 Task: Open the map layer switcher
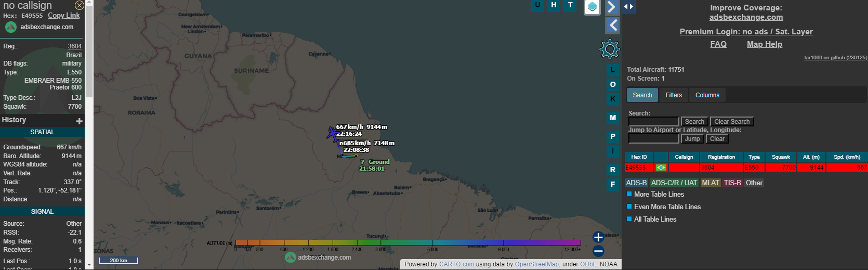click(592, 7)
